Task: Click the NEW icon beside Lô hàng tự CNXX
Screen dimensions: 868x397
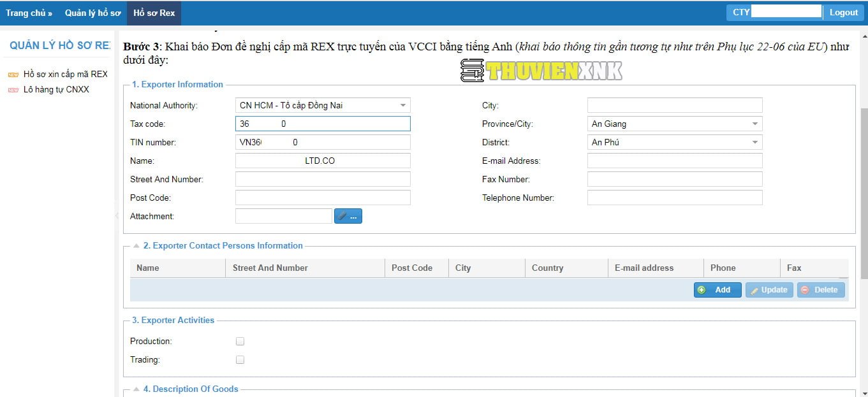Action: point(13,90)
